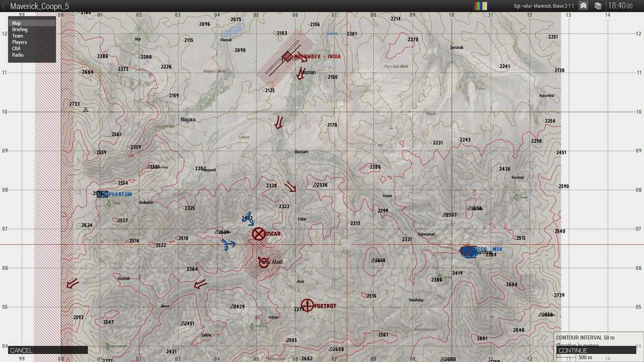Screen dimensions: 644x362
Task: Click the hill triangle at elevation 2451
Action: pos(184,323)
